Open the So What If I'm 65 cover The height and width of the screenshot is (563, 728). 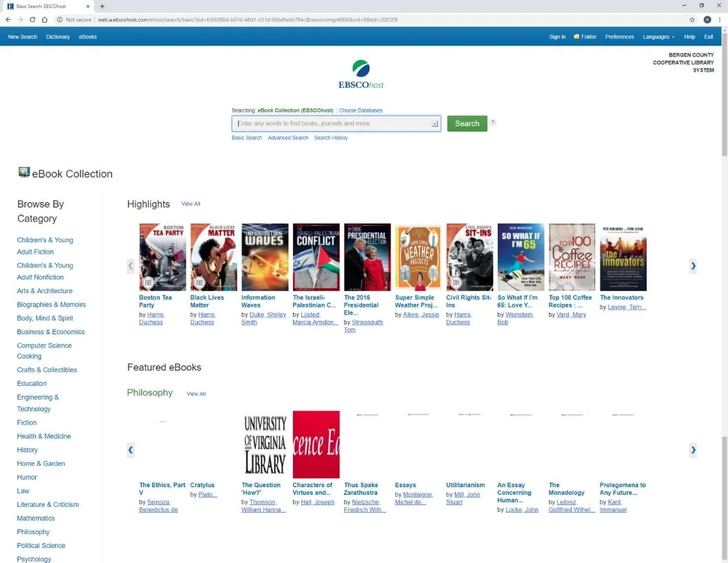pos(521,257)
